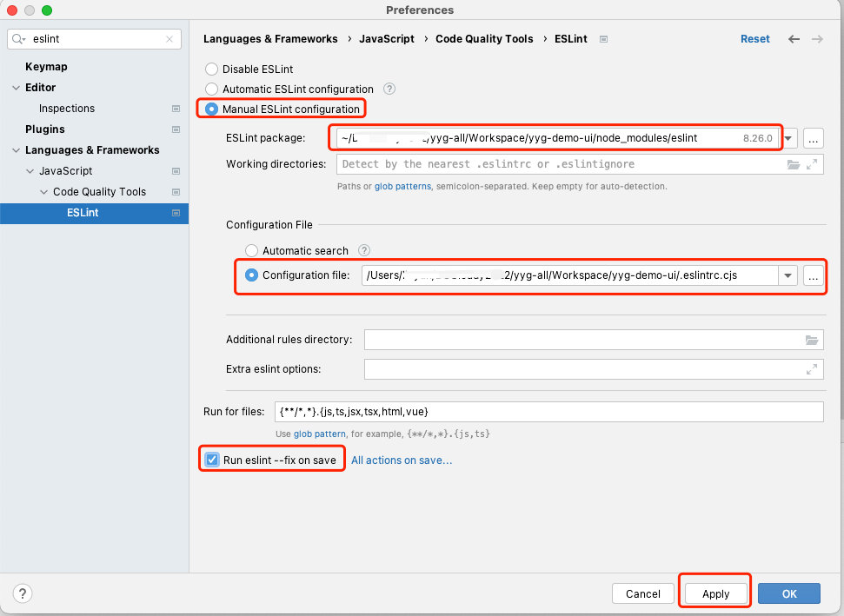Click the Apply button
This screenshot has width=844, height=616.
[x=715, y=594]
